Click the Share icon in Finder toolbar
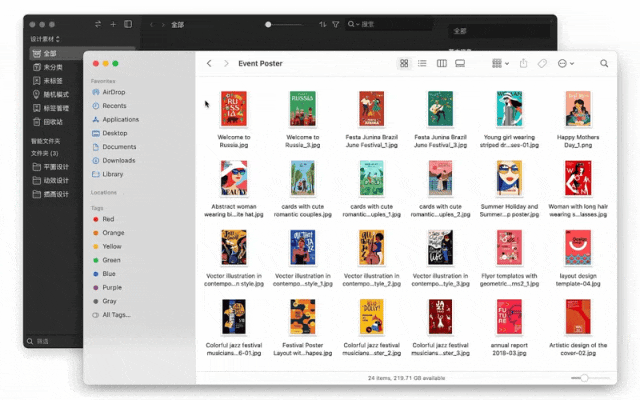The width and height of the screenshot is (640, 400). pos(523,63)
